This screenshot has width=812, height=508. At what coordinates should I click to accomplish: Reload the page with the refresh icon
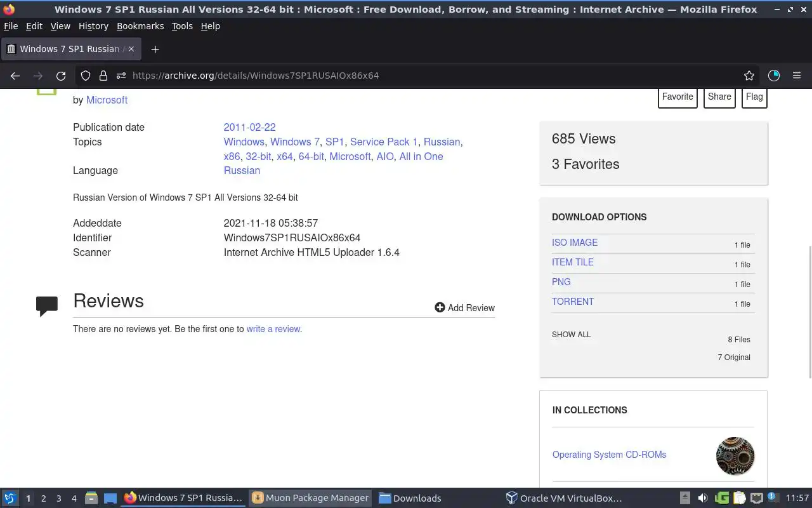pyautogui.click(x=61, y=76)
